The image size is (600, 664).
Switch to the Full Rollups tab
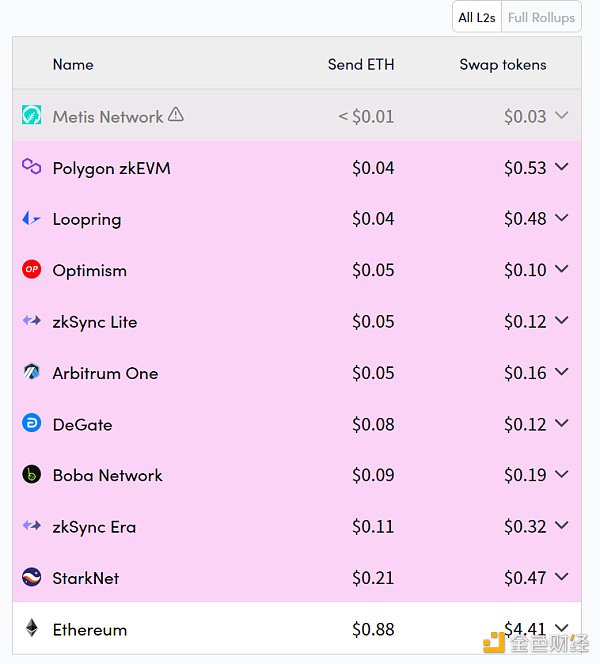pyautogui.click(x=541, y=17)
